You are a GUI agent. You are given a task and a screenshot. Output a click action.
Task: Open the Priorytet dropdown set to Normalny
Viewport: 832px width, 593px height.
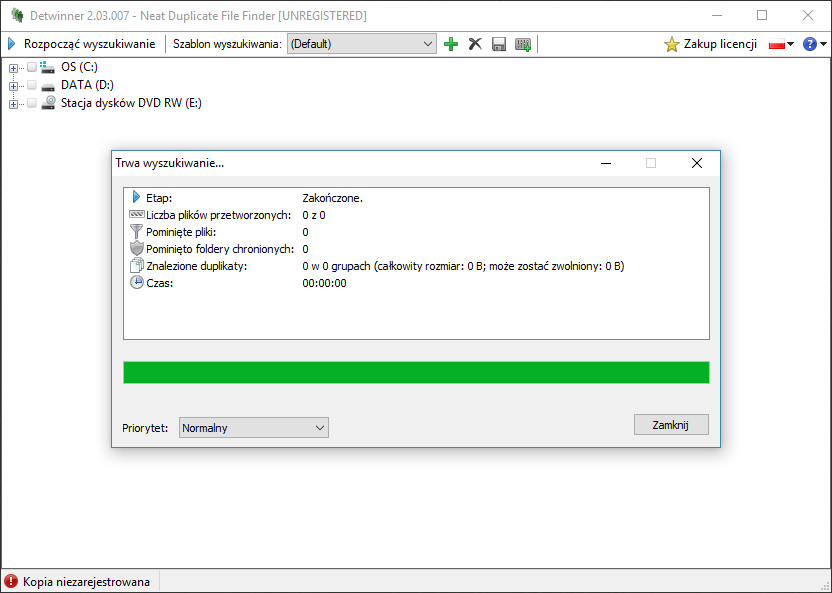click(253, 428)
